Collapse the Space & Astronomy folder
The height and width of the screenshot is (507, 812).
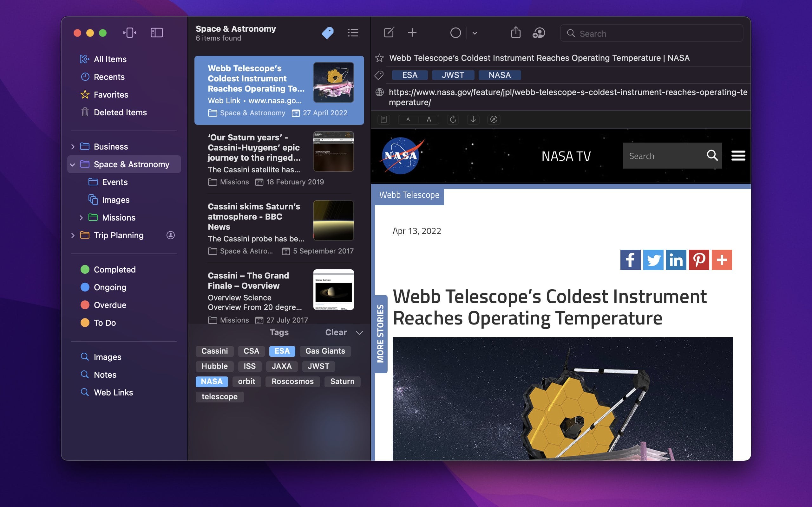72,165
